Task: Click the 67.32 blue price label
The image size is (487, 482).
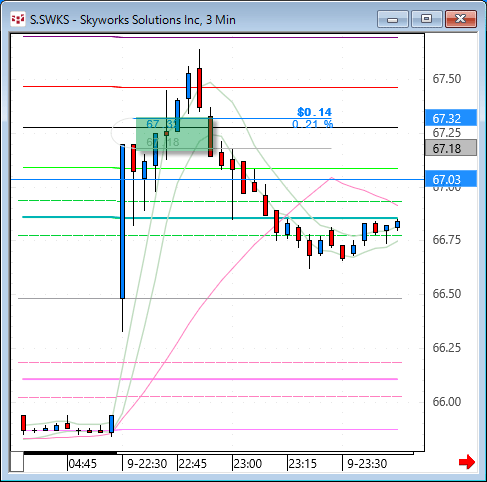Action: point(451,118)
